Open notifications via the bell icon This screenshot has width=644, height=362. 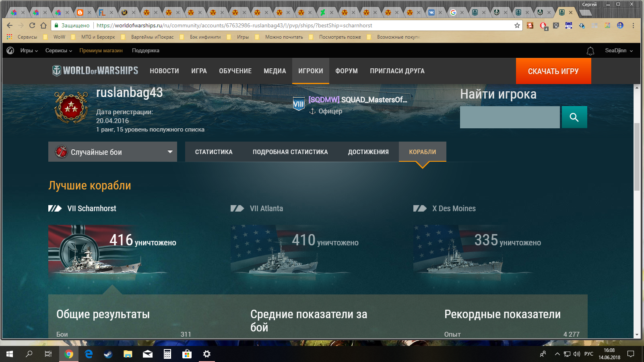590,51
